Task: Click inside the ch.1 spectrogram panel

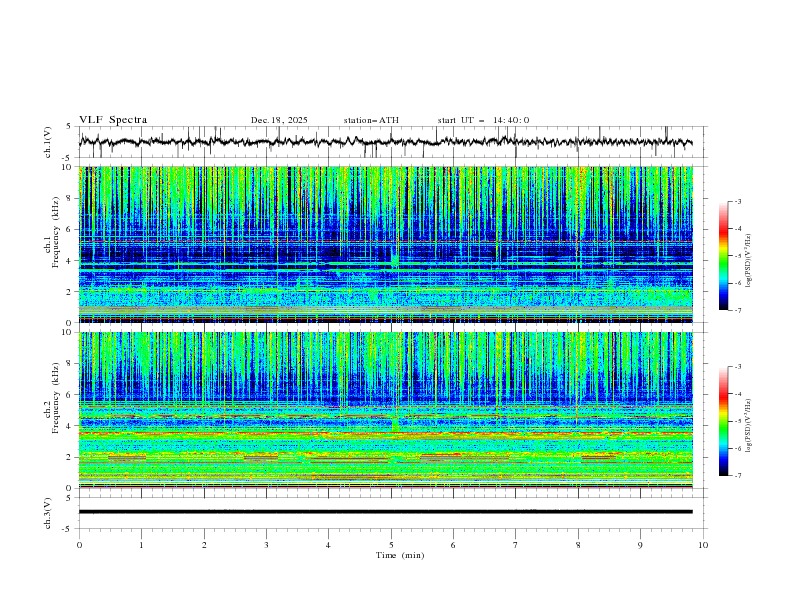Action: pyautogui.click(x=390, y=245)
